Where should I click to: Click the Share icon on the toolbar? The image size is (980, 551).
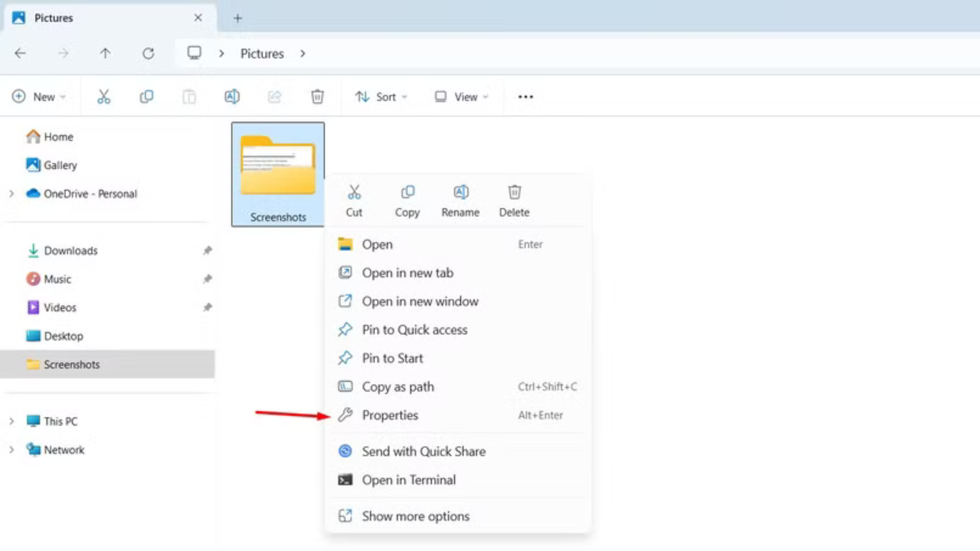tap(274, 96)
